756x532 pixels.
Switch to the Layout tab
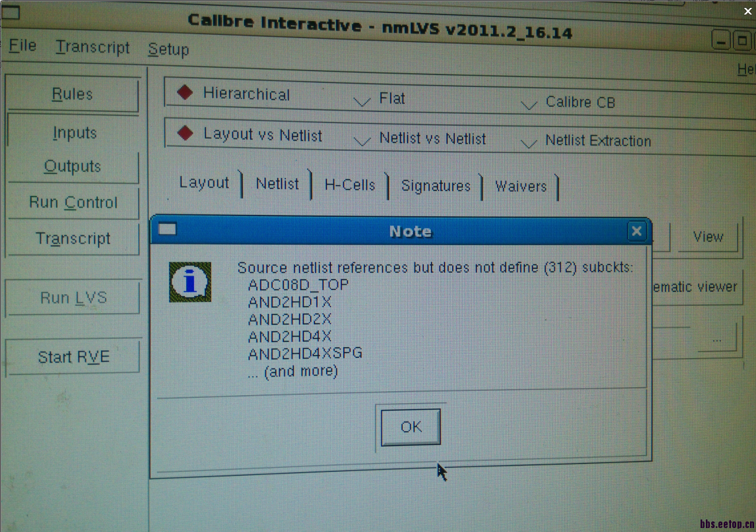click(x=204, y=183)
